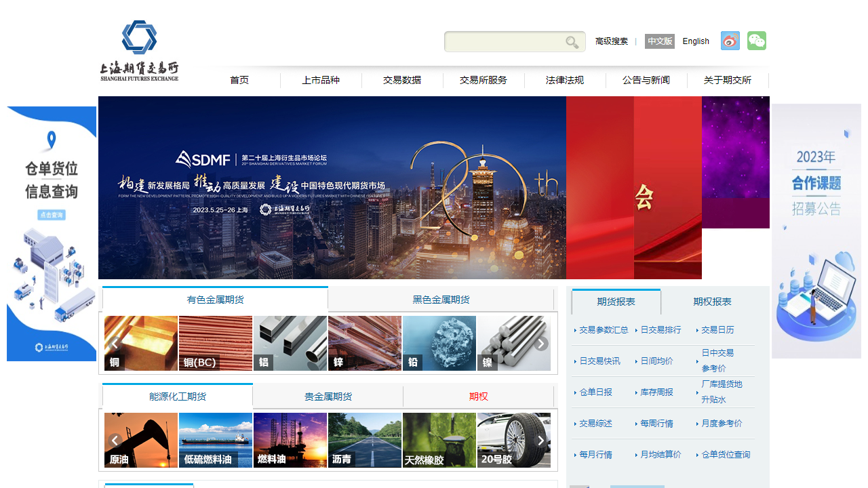Viewport: 868px width, 488px height.
Task: Open 高级搜索 advanced search
Action: pyautogui.click(x=612, y=41)
